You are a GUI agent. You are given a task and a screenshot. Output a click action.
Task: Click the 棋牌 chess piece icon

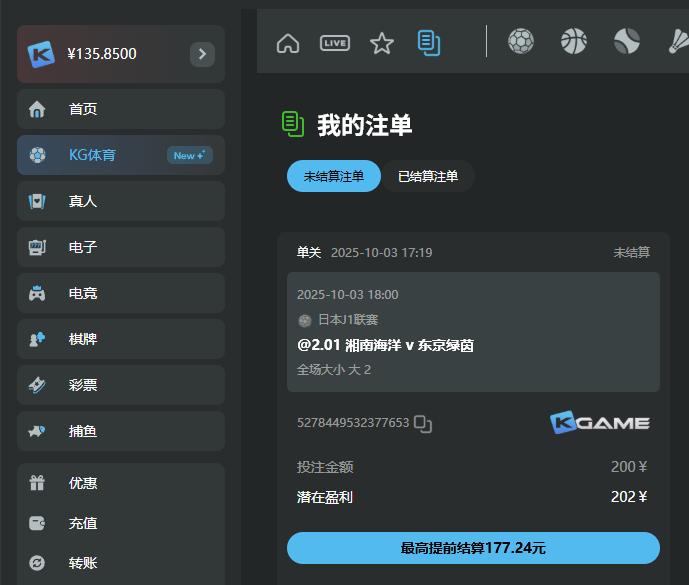[x=37, y=339]
